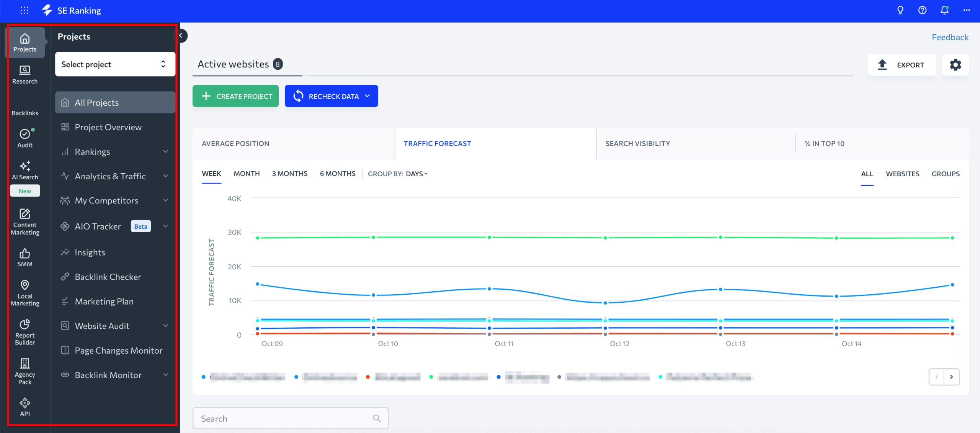Switch to the Month time range tab
The image size is (980, 433).
(246, 173)
